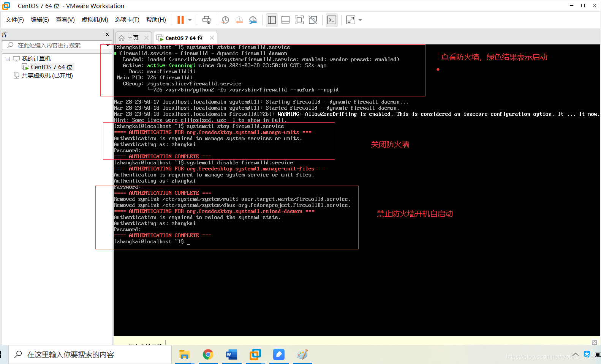The image size is (601, 364).
Task: Toggle Unity mode
Action: point(313,20)
